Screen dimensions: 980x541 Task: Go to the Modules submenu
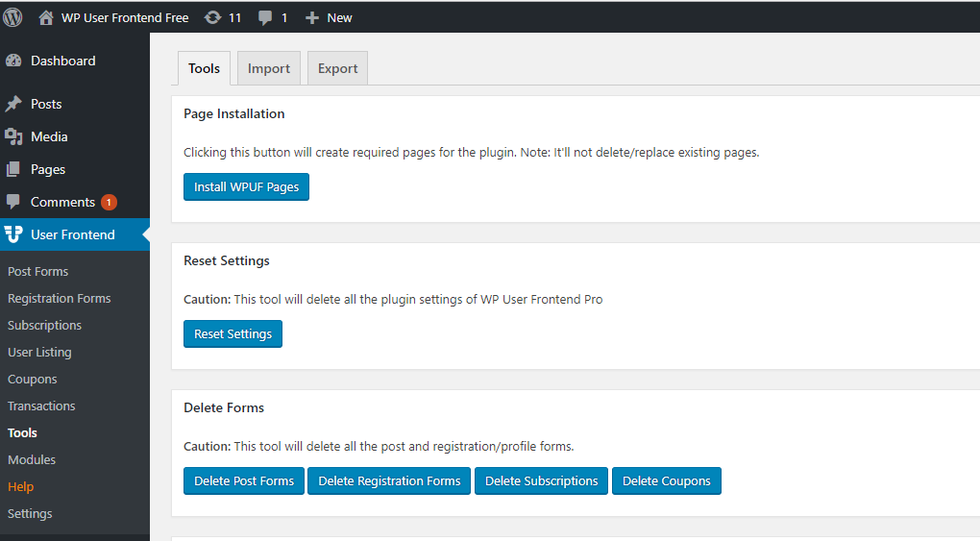click(x=32, y=459)
